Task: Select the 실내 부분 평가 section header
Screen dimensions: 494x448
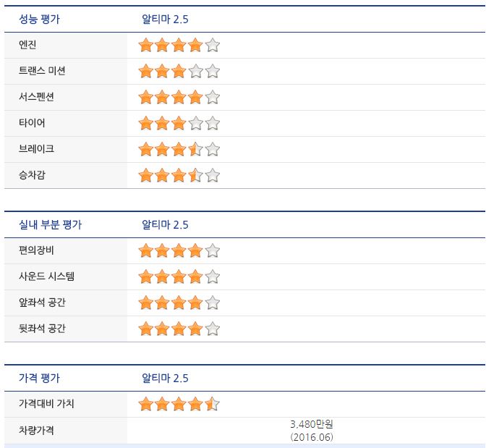Action: (x=50, y=224)
